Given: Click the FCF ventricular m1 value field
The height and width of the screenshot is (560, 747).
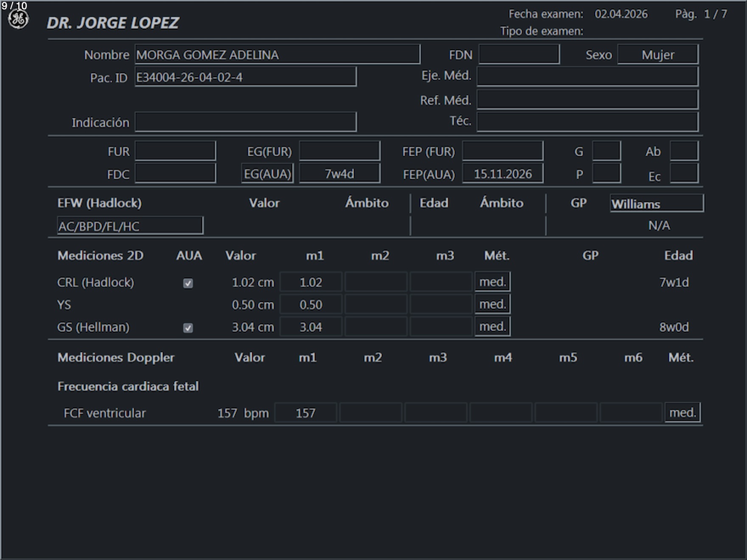Looking at the screenshot, I should click(x=306, y=413).
